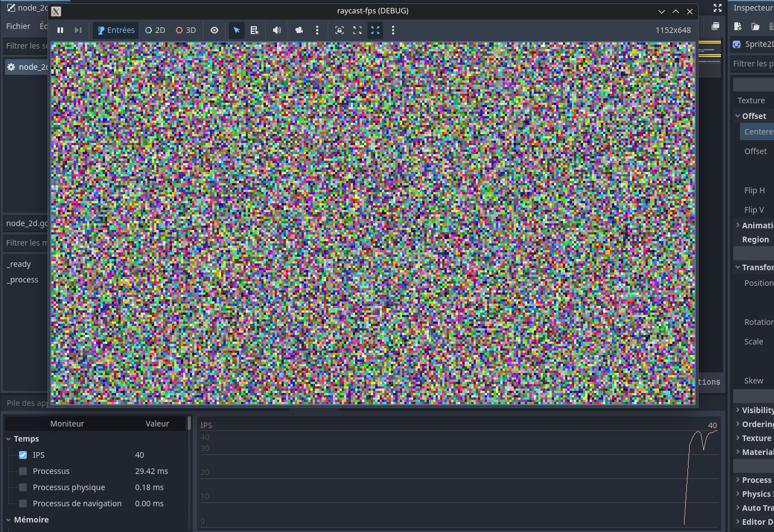Click the list selection mode icon
Image resolution: width=774 pixels, height=532 pixels.
click(255, 30)
